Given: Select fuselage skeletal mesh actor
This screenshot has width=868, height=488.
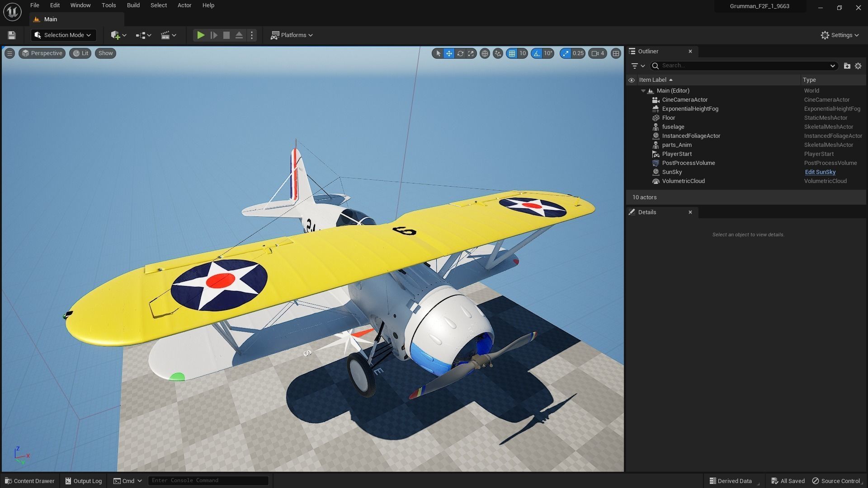Looking at the screenshot, I should (746, 127).
